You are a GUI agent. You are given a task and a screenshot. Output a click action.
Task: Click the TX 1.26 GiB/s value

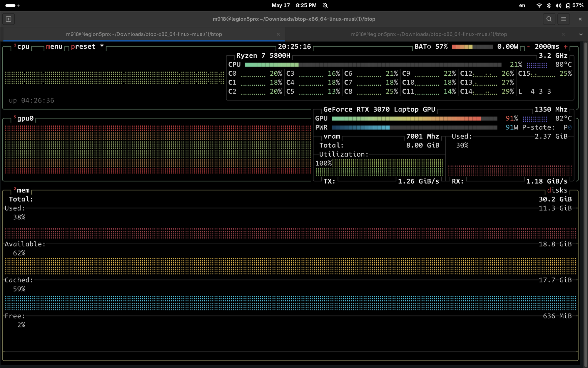tap(418, 181)
